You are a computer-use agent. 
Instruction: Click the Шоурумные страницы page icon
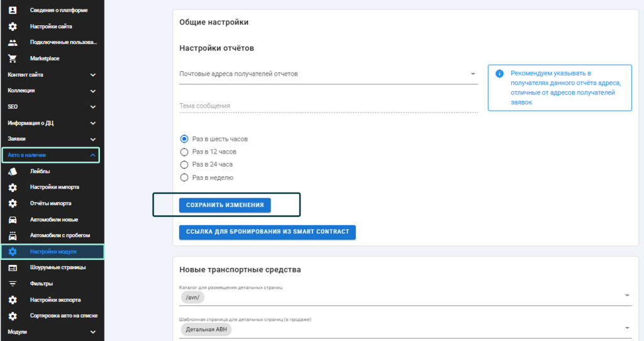point(13,267)
